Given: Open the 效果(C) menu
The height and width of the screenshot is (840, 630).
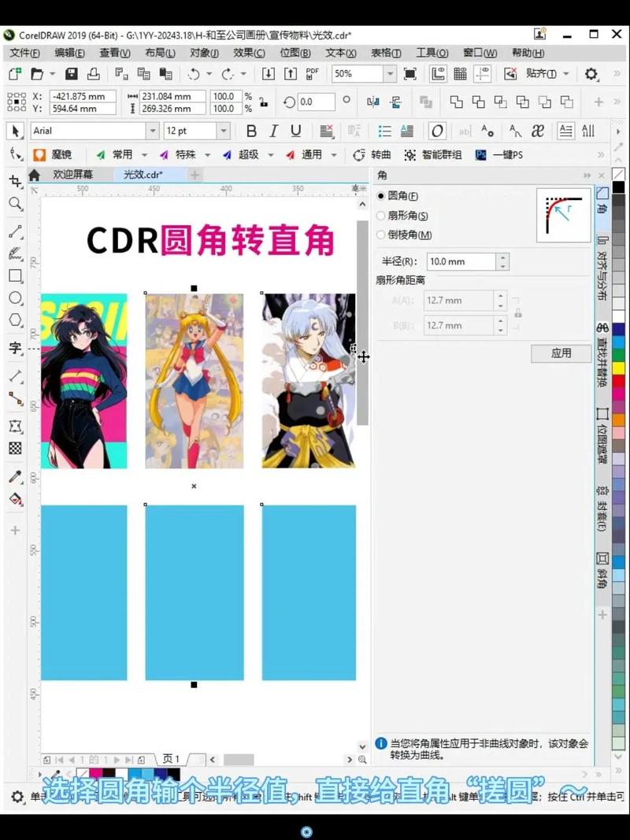Looking at the screenshot, I should [249, 53].
